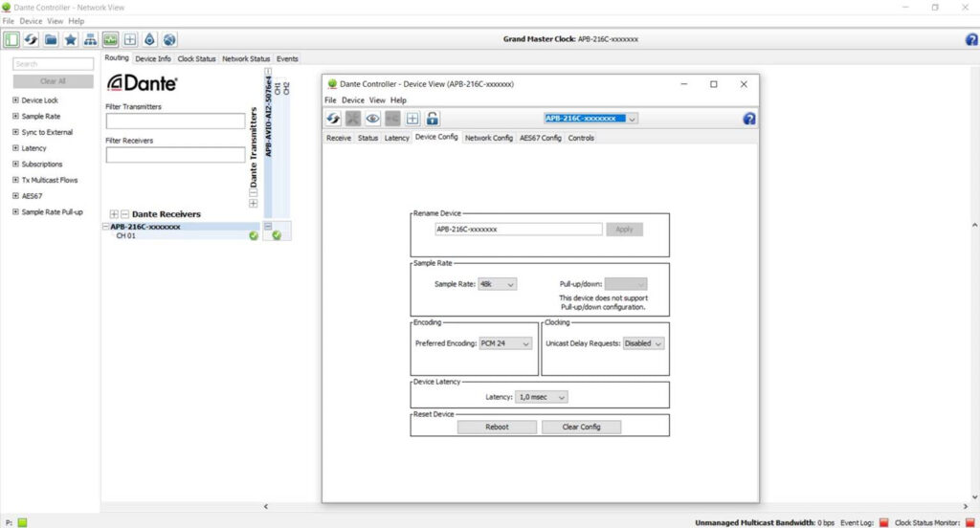Switch to the Device Info tab
980x528 pixels.
coord(152,58)
